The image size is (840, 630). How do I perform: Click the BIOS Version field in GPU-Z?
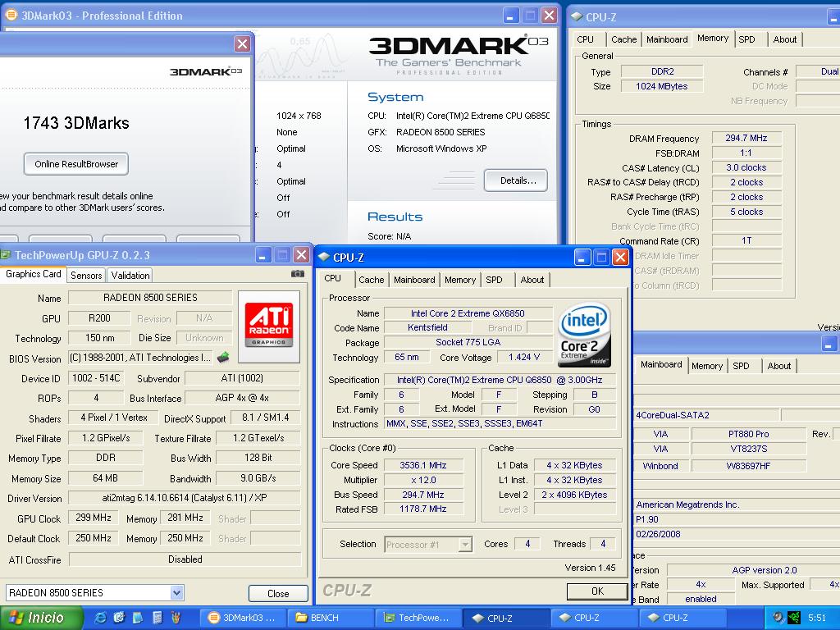pos(140,358)
